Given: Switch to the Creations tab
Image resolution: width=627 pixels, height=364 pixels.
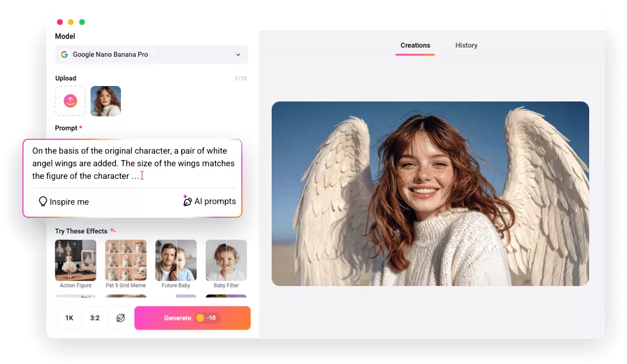Looking at the screenshot, I should coord(415,45).
